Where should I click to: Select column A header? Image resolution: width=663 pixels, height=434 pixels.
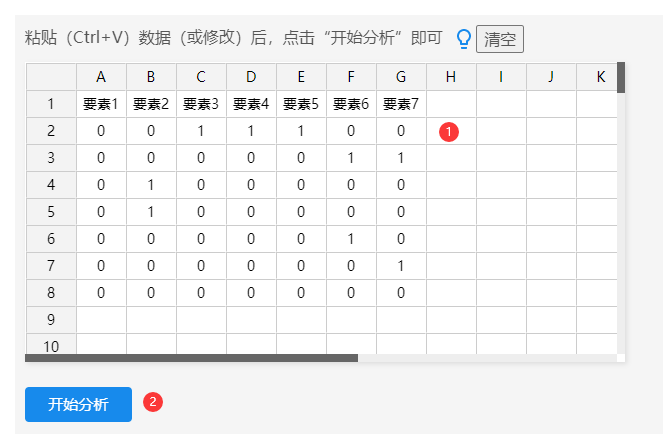[101, 77]
